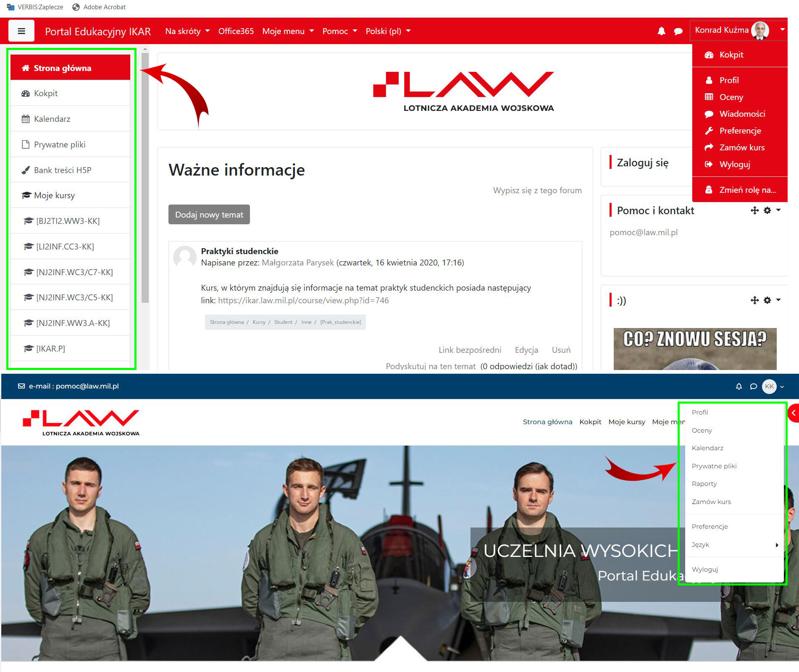Expand Język submenu in white dropdown
This screenshot has height=672, width=799.
734,545
